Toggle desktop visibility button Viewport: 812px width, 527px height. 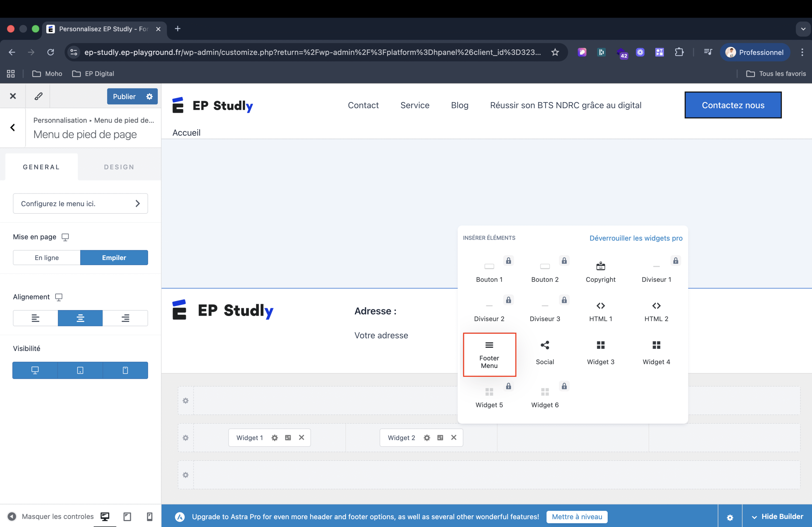[35, 370]
